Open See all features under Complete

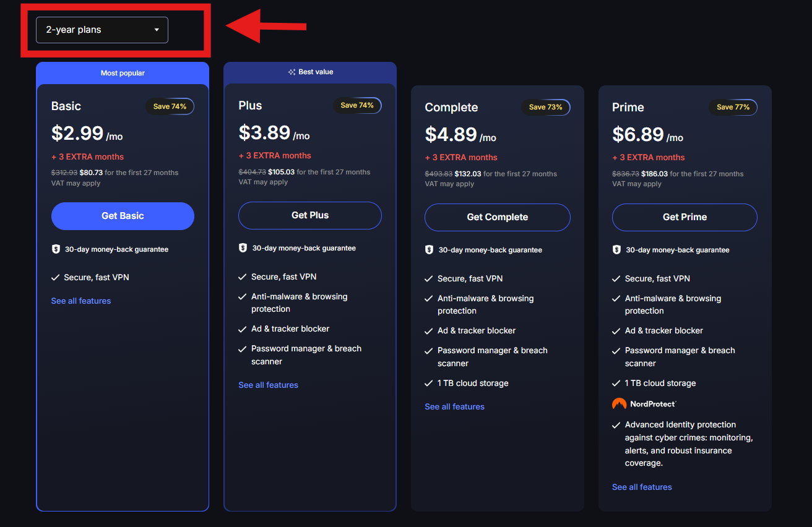click(454, 406)
